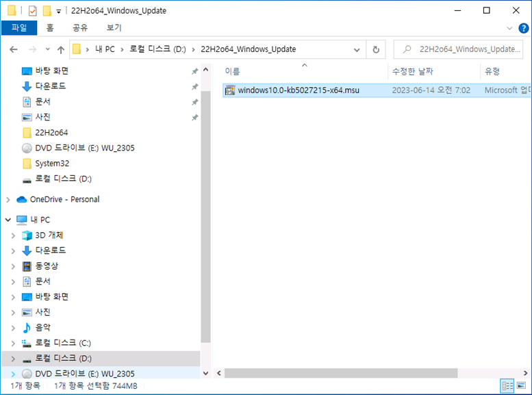Open the 파일 menu tab
The height and width of the screenshot is (395, 532).
pyautogui.click(x=19, y=28)
